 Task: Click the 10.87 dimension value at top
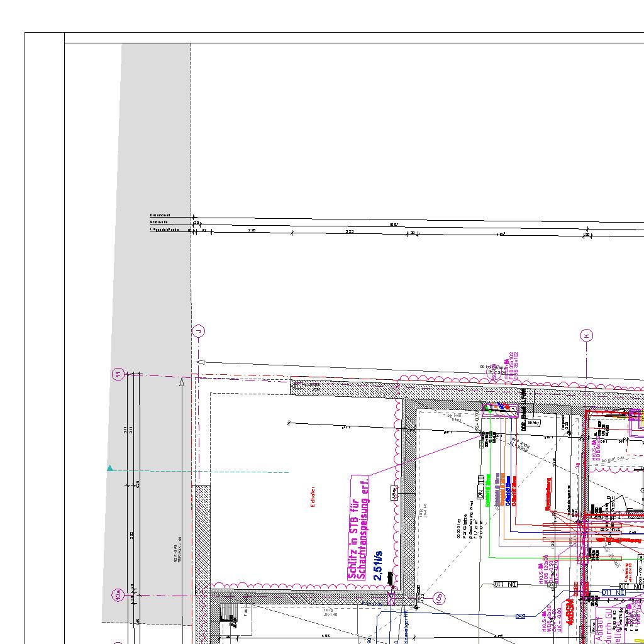click(x=394, y=225)
